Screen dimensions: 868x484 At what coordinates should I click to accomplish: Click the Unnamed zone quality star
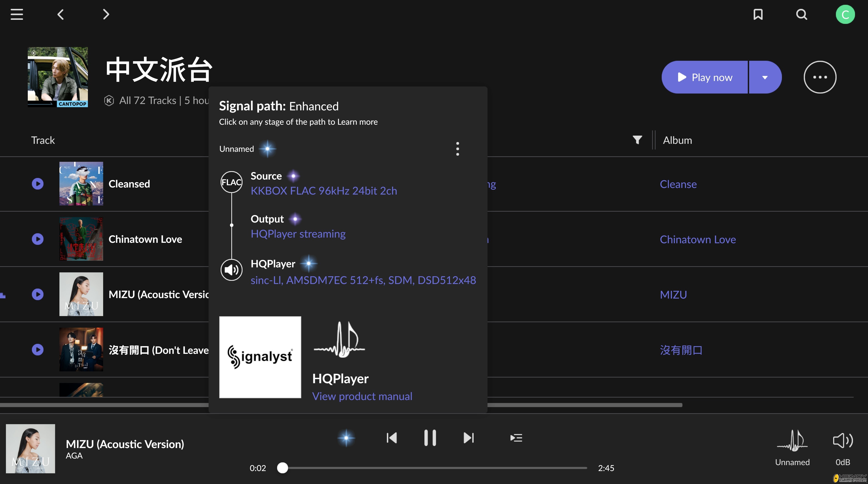(x=267, y=149)
